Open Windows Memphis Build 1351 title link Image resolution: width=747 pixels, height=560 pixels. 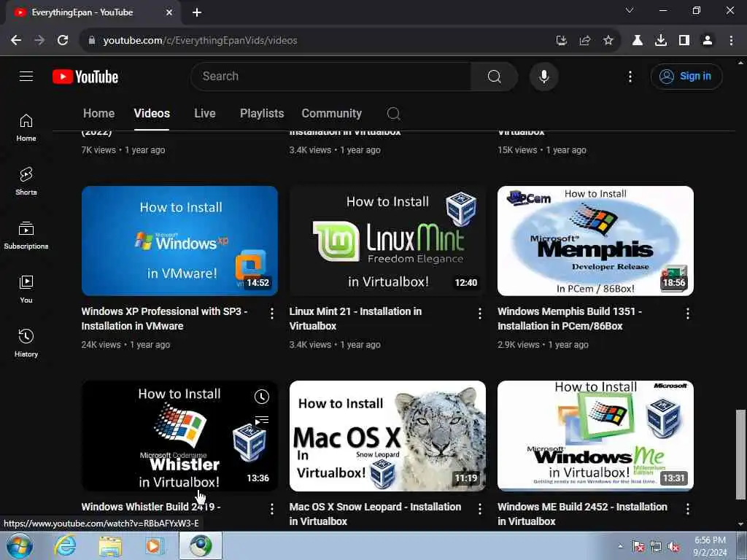(x=569, y=319)
